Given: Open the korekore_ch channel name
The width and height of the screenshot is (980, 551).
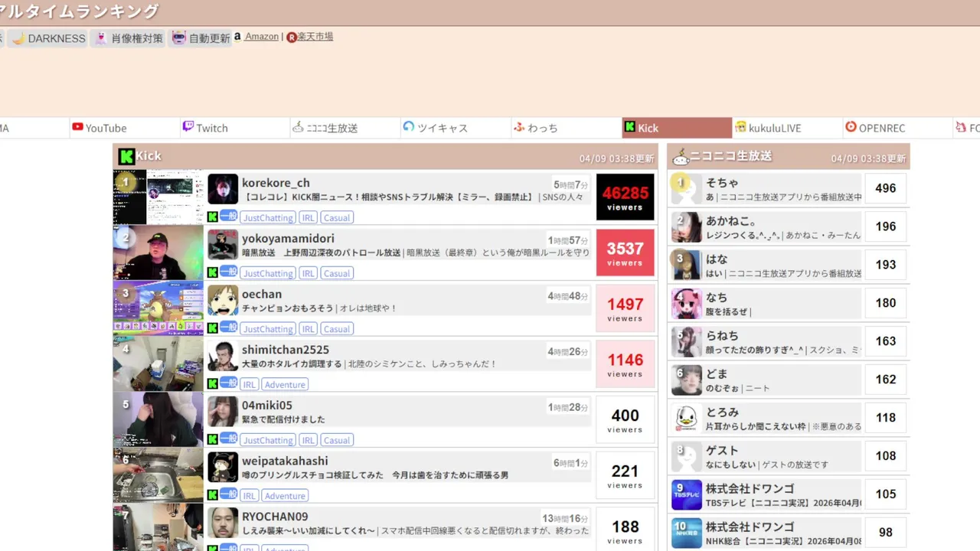Looking at the screenshot, I should 276,183.
